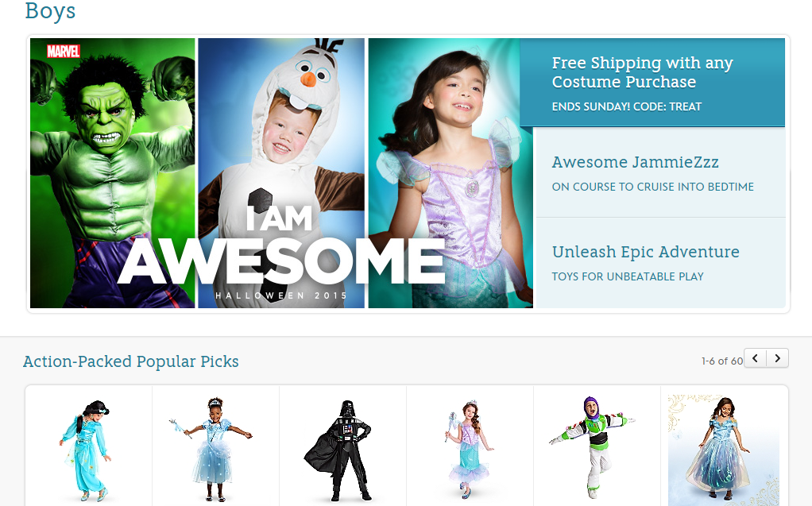Click TOYS FOR UNBEATABLE PLAY subtitle
The image size is (812, 506).
coord(628,276)
